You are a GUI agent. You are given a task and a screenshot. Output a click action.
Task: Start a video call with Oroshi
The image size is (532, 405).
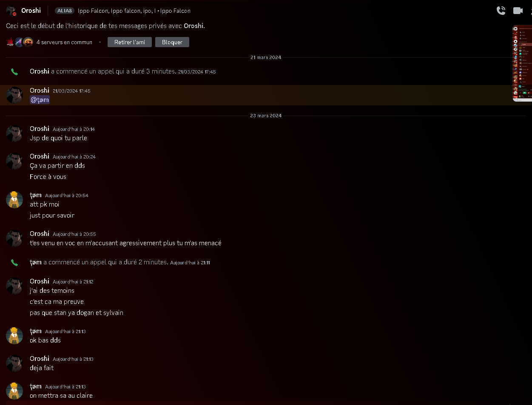518,11
